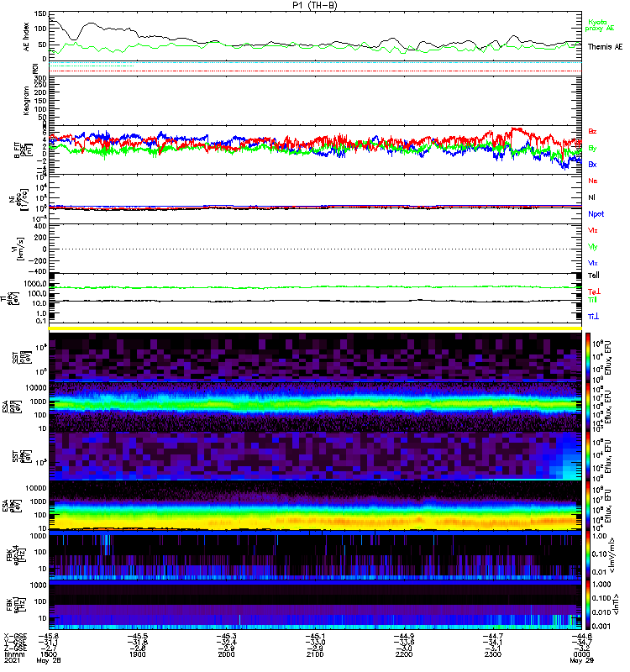Click the X-GSE value -44.9
The height and width of the screenshot is (672, 630).
coord(403,636)
